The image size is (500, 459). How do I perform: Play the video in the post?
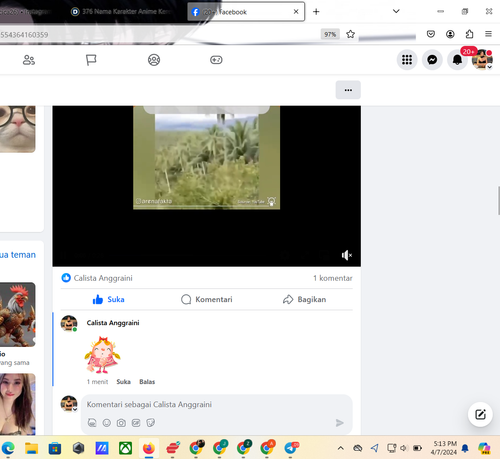pos(206,186)
